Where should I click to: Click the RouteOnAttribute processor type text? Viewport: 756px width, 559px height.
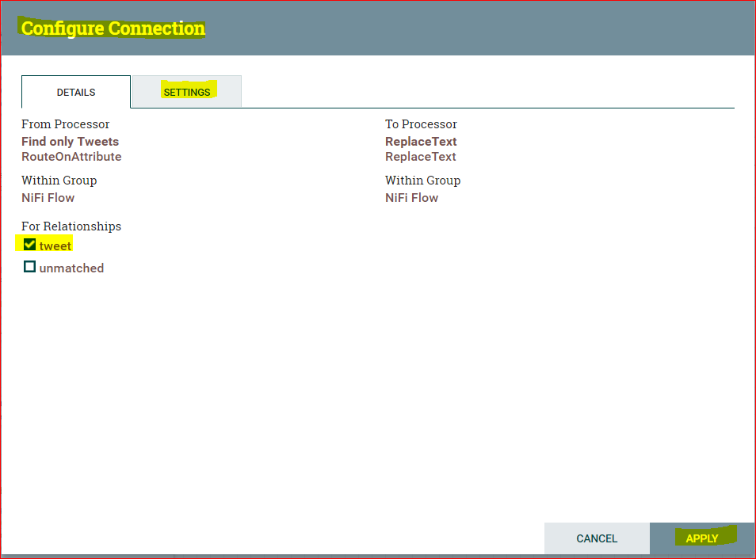(71, 157)
